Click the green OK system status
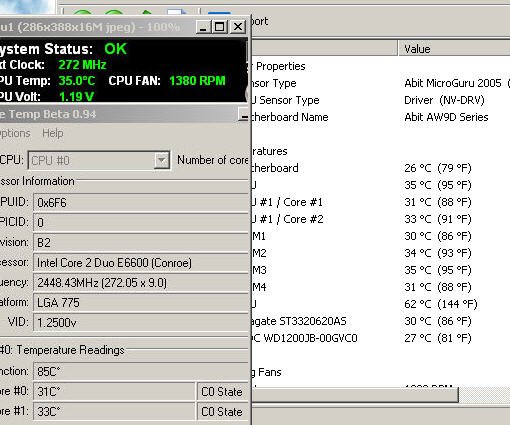 [115, 49]
